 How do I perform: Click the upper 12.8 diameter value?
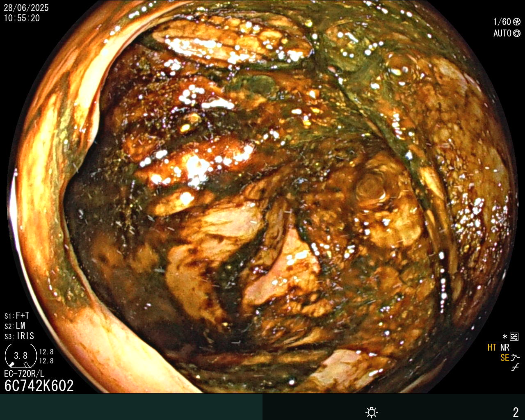46,352
